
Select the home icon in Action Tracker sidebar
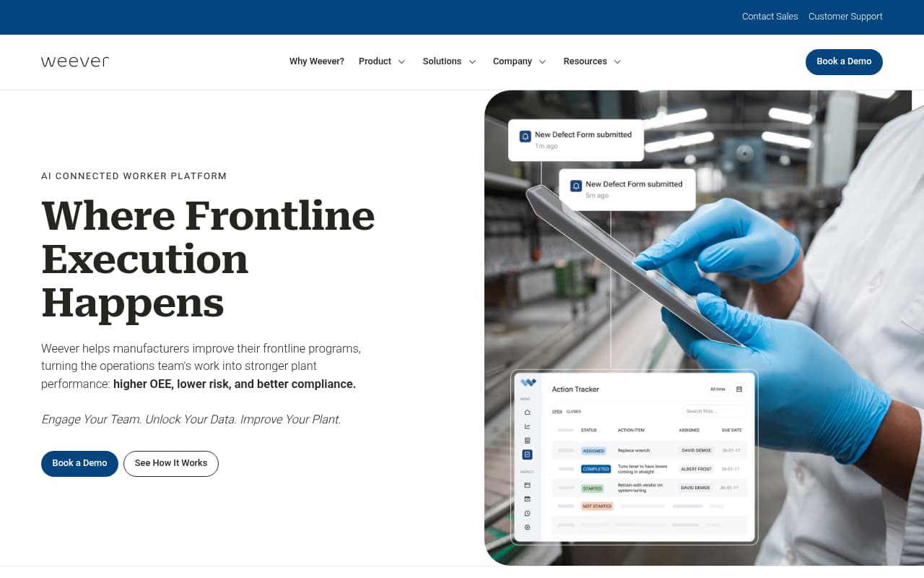tap(527, 412)
